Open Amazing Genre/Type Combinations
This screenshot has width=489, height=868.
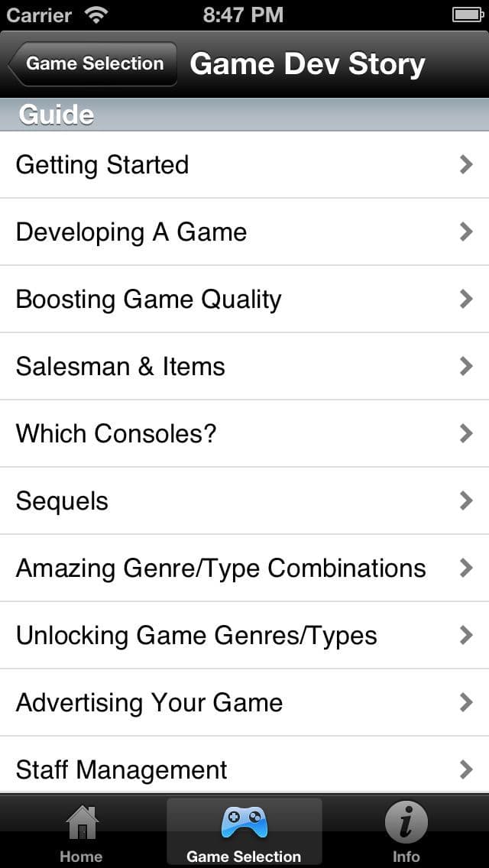(x=244, y=568)
